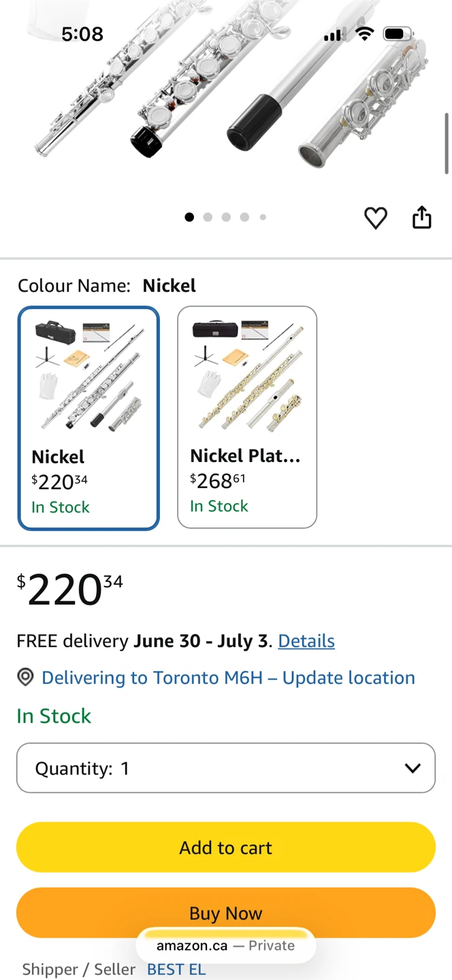Tap the page scrollbar indicator
The width and height of the screenshot is (452, 980).
click(447, 143)
